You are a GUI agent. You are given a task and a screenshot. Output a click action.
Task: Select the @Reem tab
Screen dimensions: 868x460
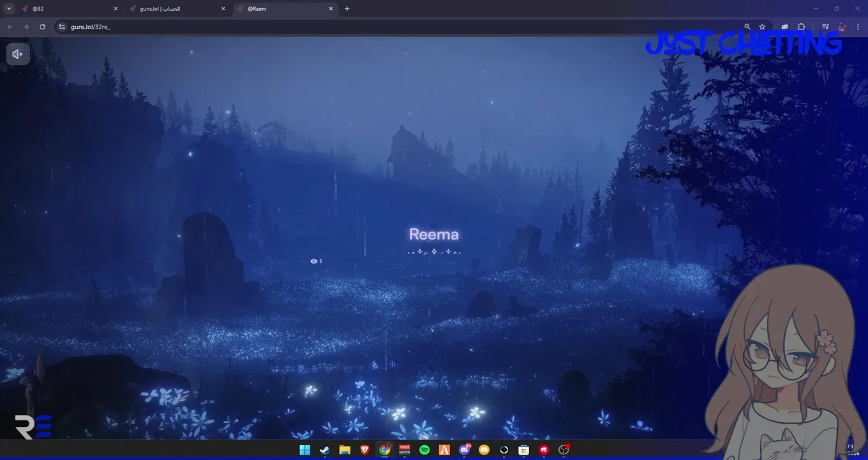285,9
